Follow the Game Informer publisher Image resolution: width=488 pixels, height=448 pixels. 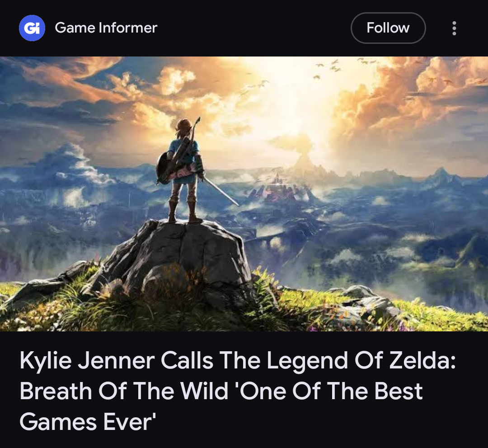pos(388,28)
